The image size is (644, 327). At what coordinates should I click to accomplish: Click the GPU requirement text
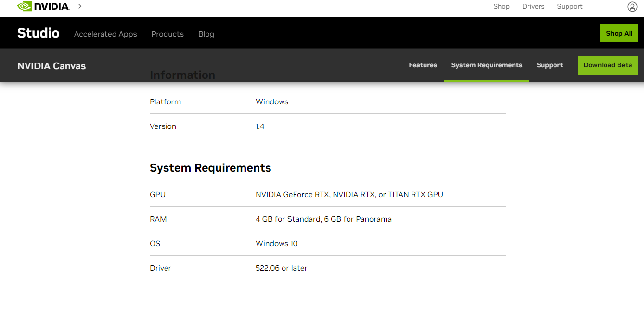click(x=349, y=195)
